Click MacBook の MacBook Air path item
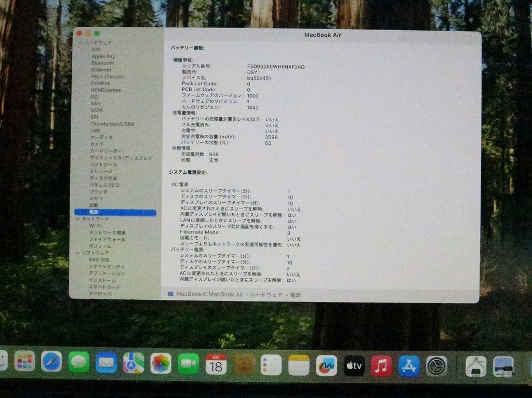The image size is (532, 398). tap(210, 294)
